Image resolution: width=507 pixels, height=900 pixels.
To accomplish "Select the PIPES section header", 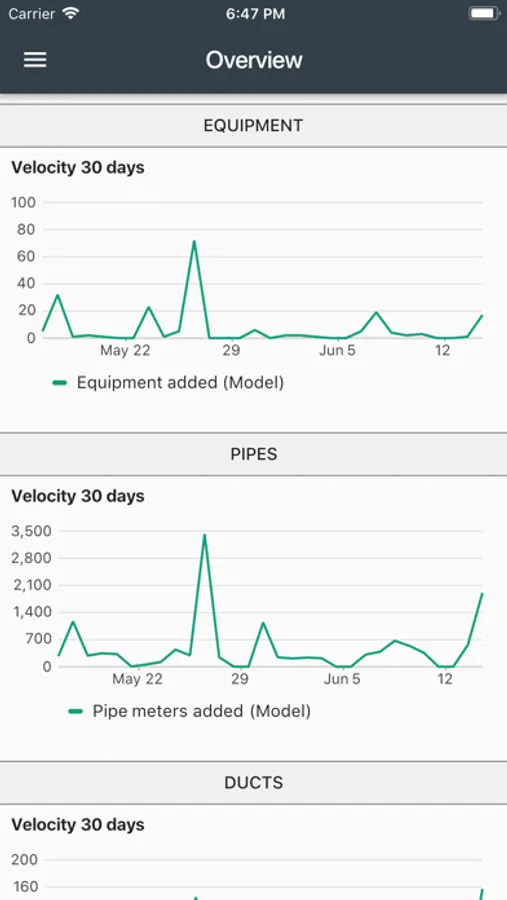I will click(x=253, y=454).
